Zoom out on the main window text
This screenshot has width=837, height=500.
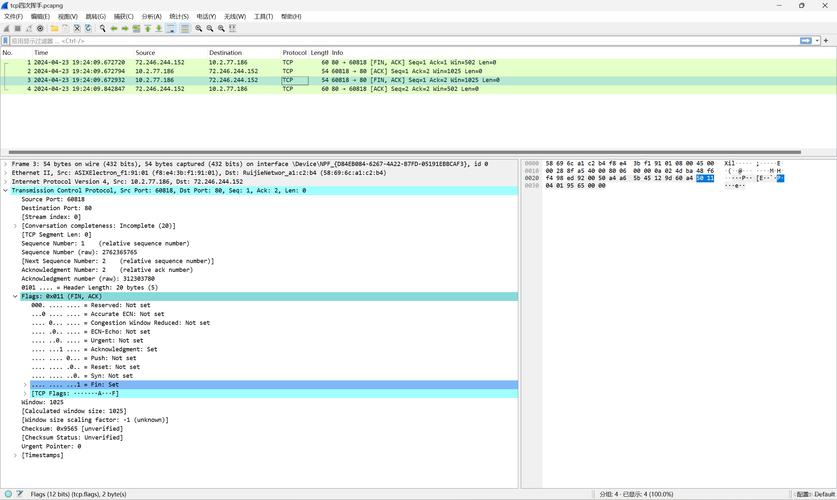click(x=210, y=28)
